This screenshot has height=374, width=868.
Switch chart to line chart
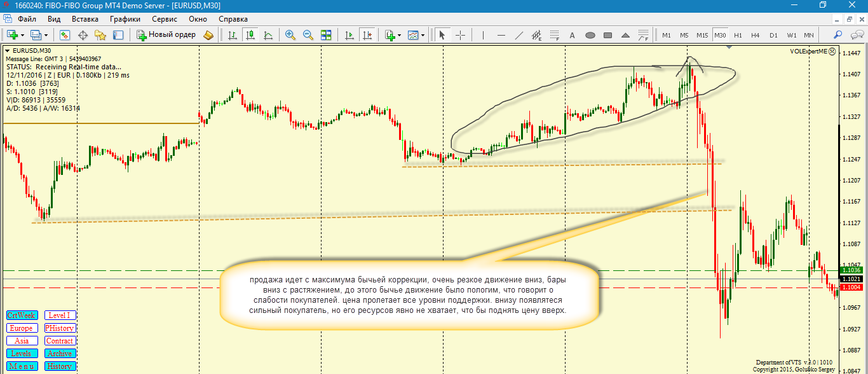point(268,35)
